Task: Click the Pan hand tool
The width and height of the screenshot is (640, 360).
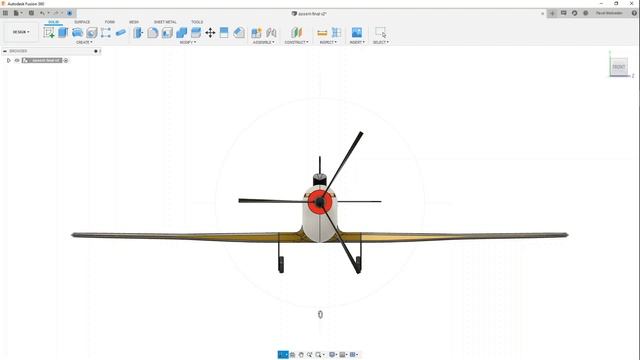Action: pyautogui.click(x=301, y=355)
